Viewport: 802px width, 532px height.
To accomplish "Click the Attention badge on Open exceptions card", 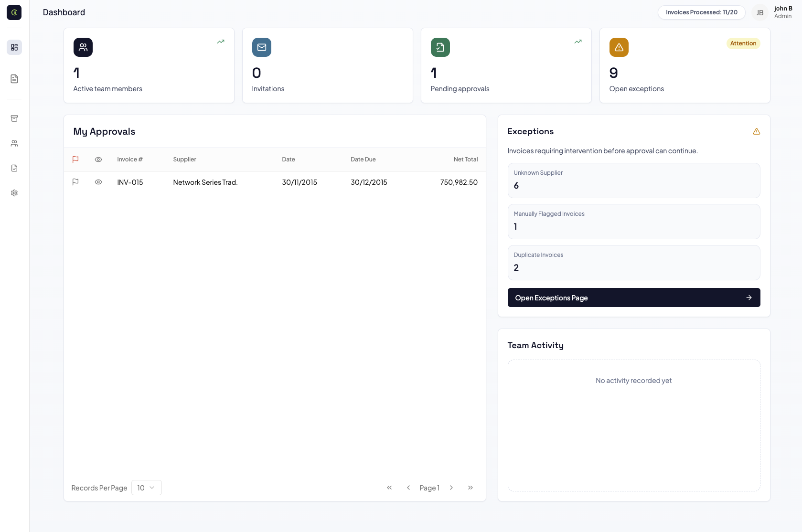I will point(743,43).
